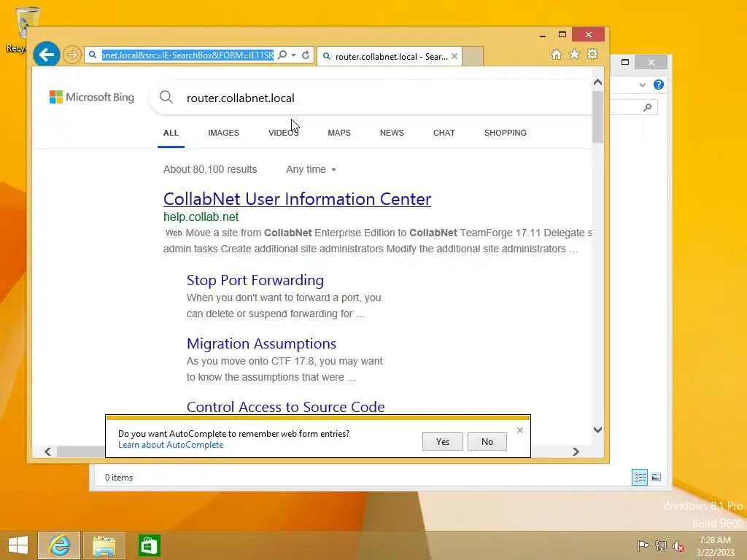Viewport: 747px width, 560px height.
Task: Click the Microsoft Bing logo
Action: (92, 97)
